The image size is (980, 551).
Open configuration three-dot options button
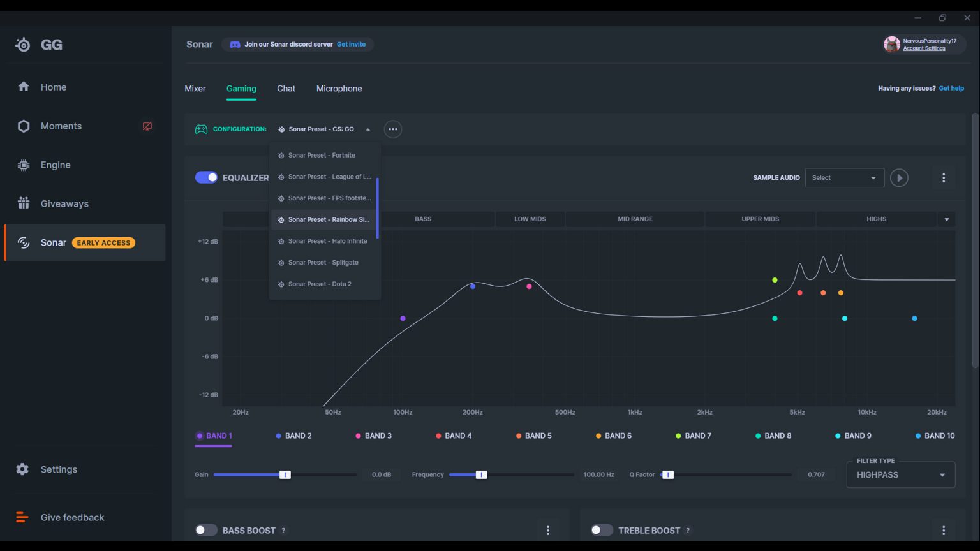coord(393,129)
